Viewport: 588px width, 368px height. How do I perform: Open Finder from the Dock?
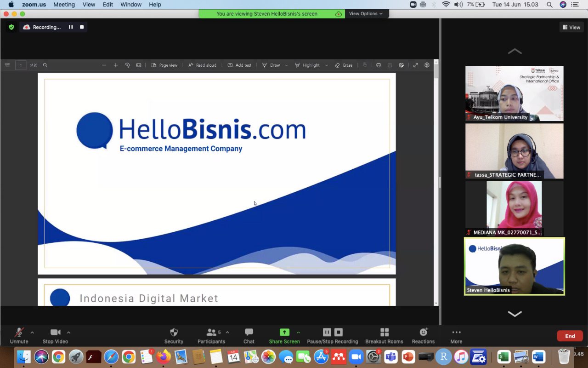(23, 356)
